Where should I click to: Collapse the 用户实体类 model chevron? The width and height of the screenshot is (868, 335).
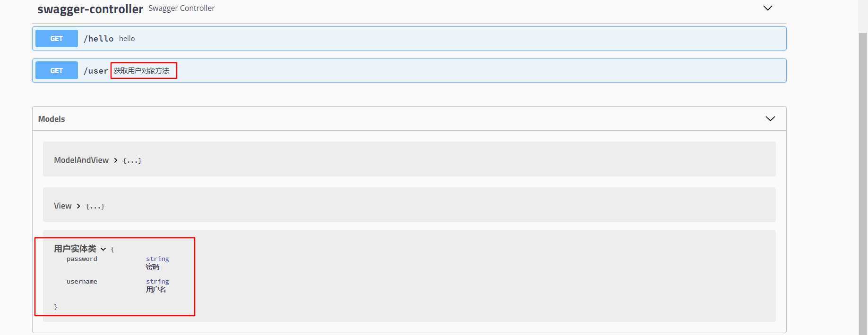(x=103, y=249)
